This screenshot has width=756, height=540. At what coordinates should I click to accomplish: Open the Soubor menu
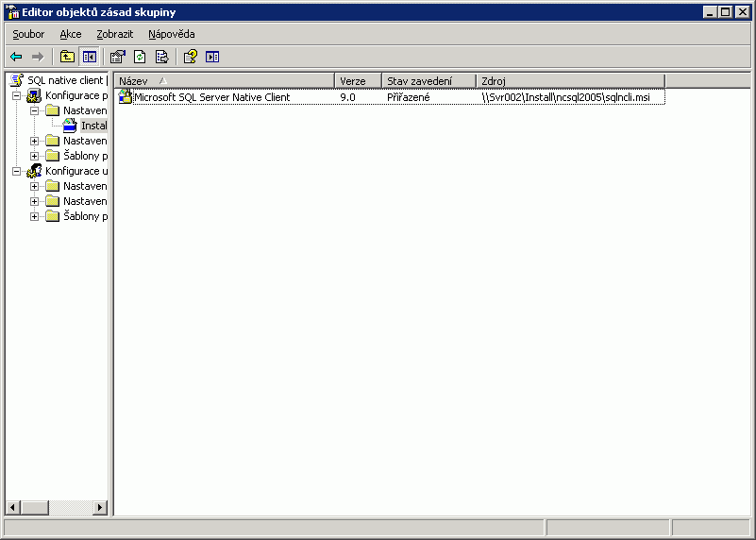(x=28, y=34)
